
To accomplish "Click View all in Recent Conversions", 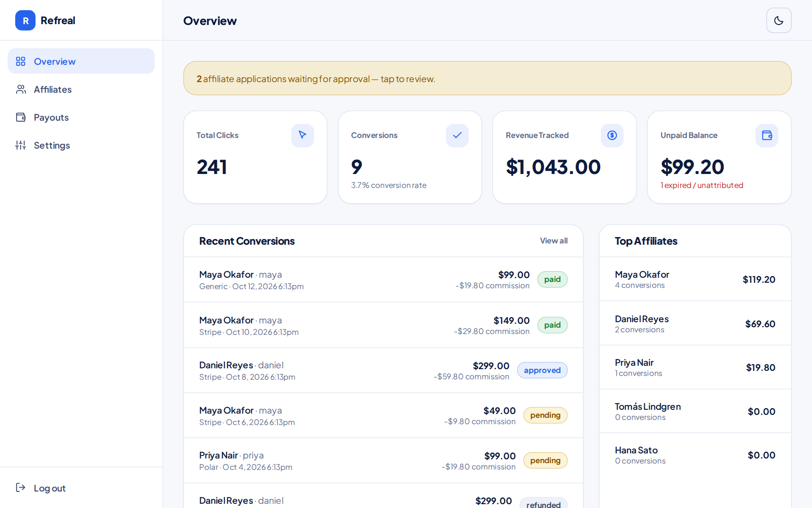I will click(554, 240).
